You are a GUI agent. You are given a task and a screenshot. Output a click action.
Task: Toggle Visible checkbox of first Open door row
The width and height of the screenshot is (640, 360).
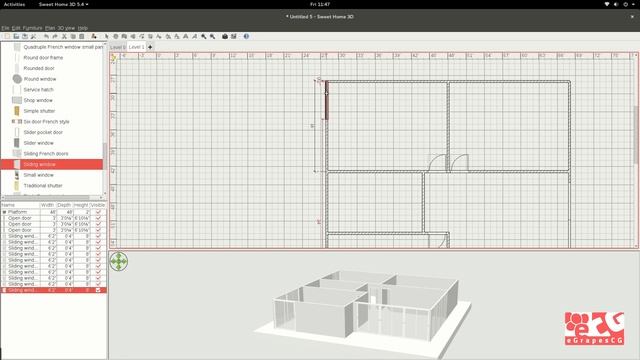pyautogui.click(x=98, y=218)
